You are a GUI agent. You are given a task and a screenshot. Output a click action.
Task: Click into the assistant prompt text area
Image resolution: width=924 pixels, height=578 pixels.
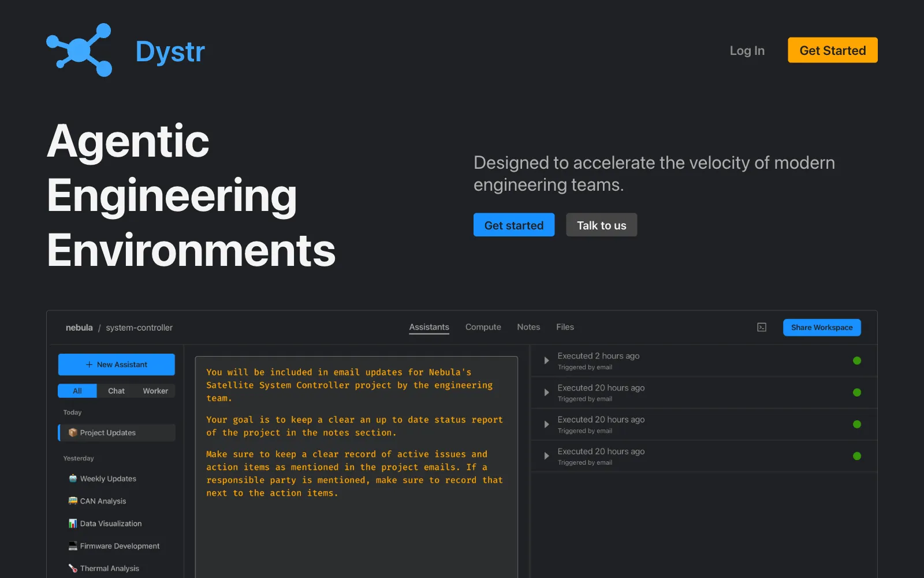[x=356, y=467]
